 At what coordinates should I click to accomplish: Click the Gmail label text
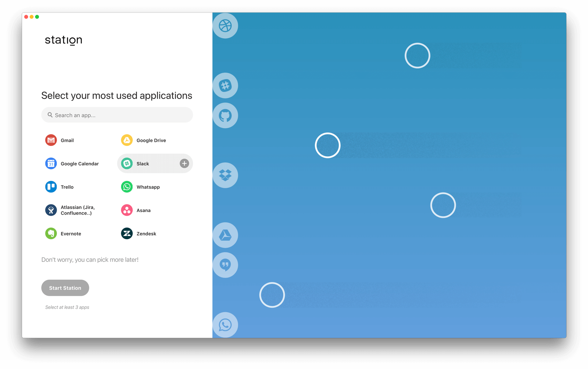pyautogui.click(x=67, y=140)
